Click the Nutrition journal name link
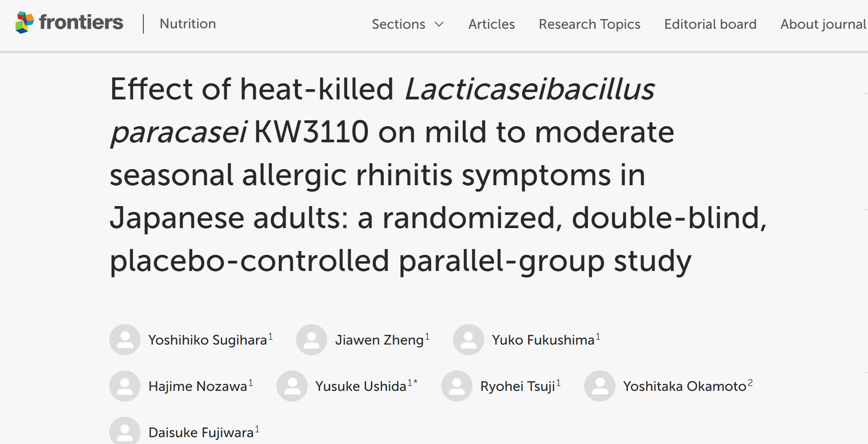The image size is (868, 444). tap(188, 23)
